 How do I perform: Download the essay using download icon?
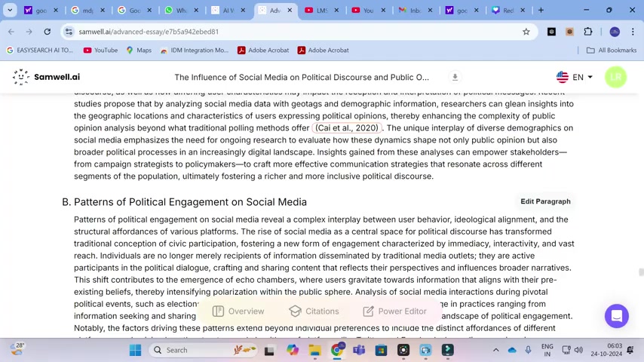point(455,77)
